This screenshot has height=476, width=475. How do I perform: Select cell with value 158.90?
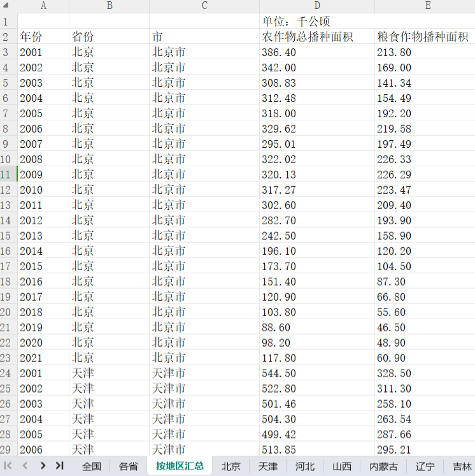click(425, 236)
